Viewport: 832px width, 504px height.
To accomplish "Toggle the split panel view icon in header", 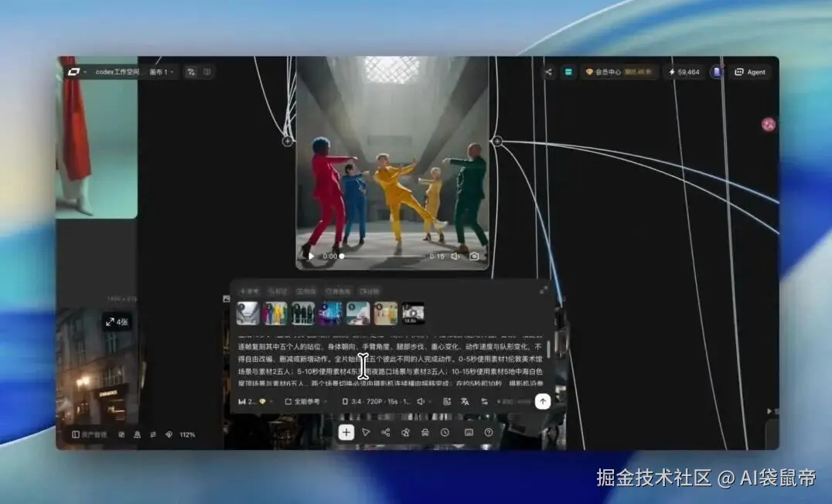I will (207, 72).
